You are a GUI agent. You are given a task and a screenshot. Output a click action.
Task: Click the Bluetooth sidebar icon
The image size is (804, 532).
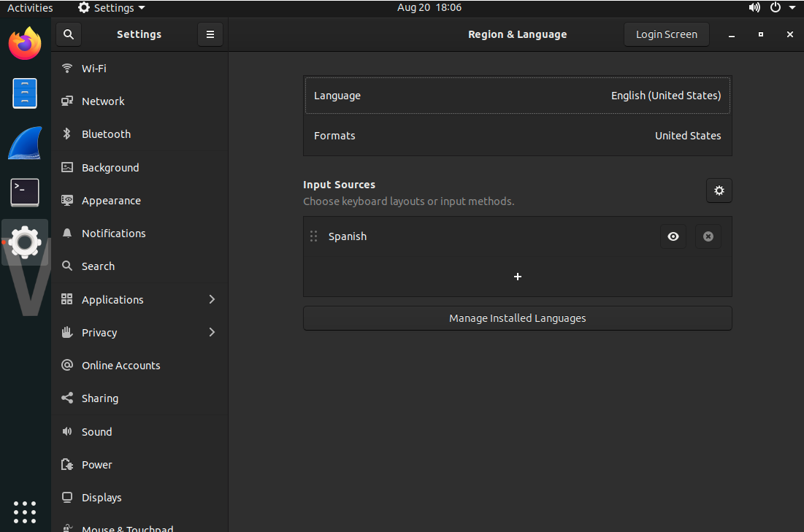click(66, 134)
